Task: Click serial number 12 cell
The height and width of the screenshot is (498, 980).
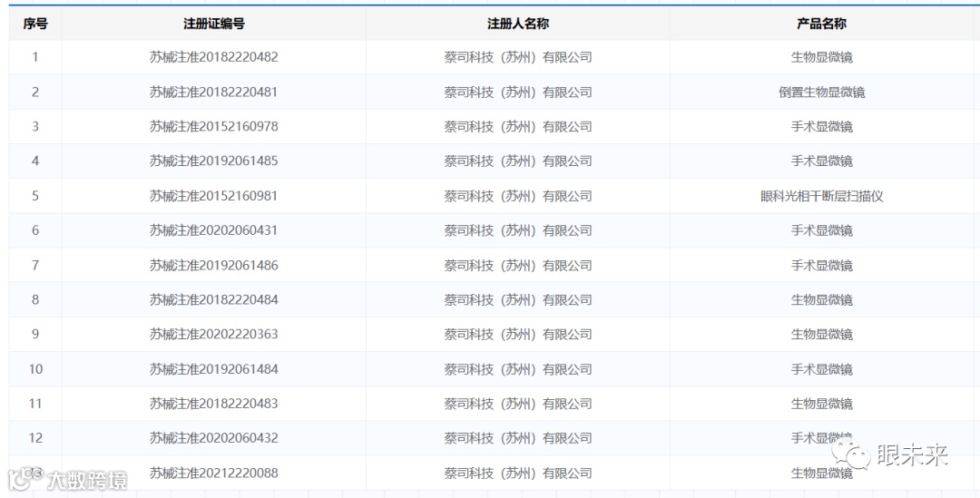Action: [x=35, y=438]
